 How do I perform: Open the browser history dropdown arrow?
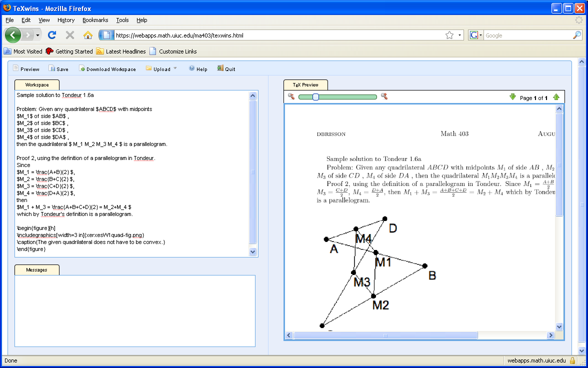tap(38, 35)
